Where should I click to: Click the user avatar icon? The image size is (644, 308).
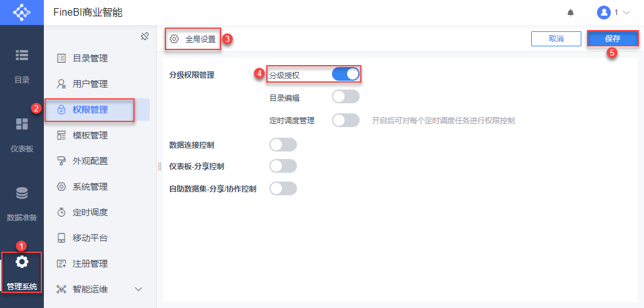click(x=603, y=13)
